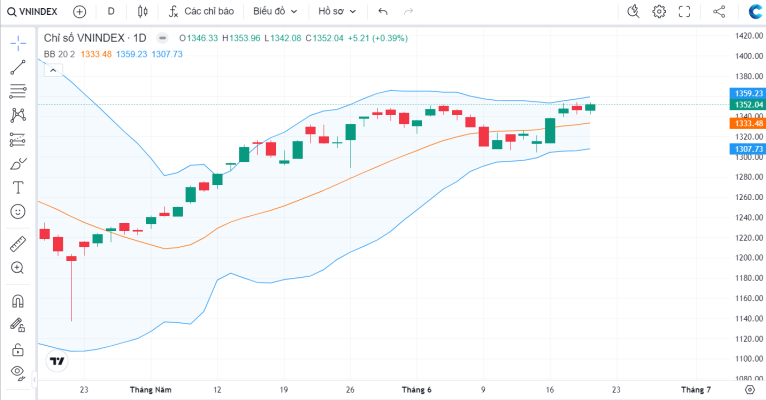Click the Chỉ số VNINDEX 1D title
766x400 pixels.
point(95,38)
